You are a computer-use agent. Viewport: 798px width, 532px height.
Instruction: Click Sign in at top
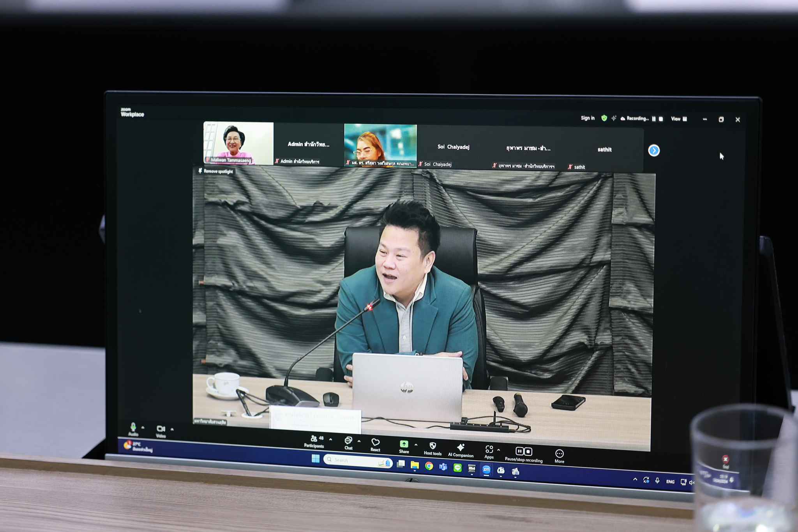point(588,118)
